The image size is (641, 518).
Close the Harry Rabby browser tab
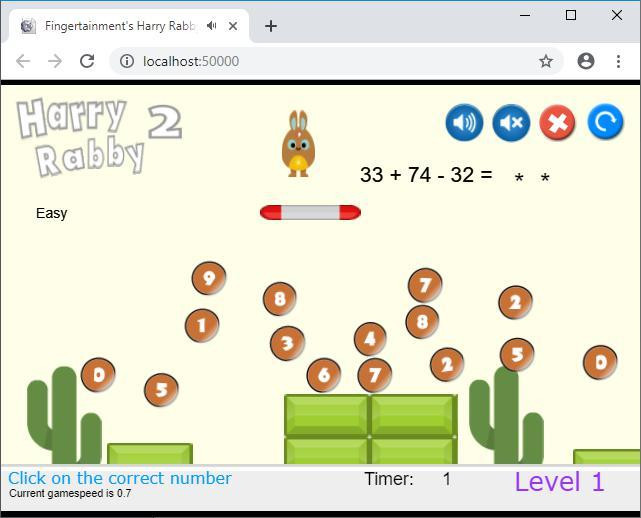click(x=233, y=26)
